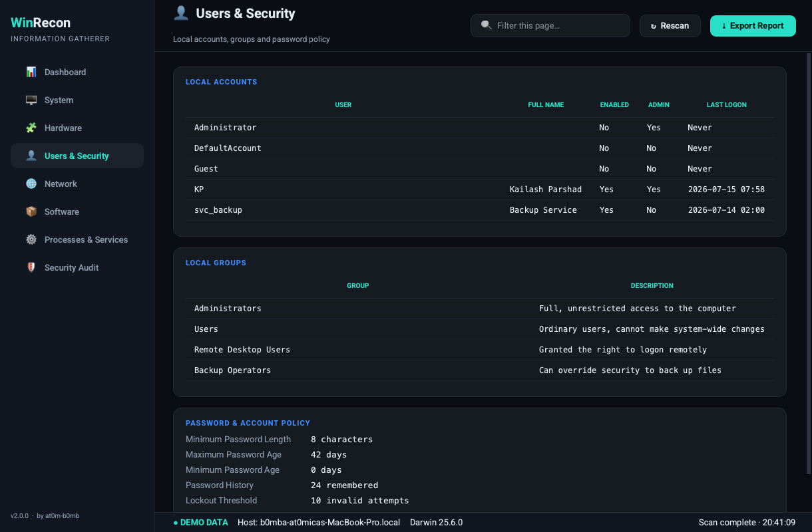Select the Remote Desktop Users group
Image resolution: width=812 pixels, height=532 pixels.
242,350
